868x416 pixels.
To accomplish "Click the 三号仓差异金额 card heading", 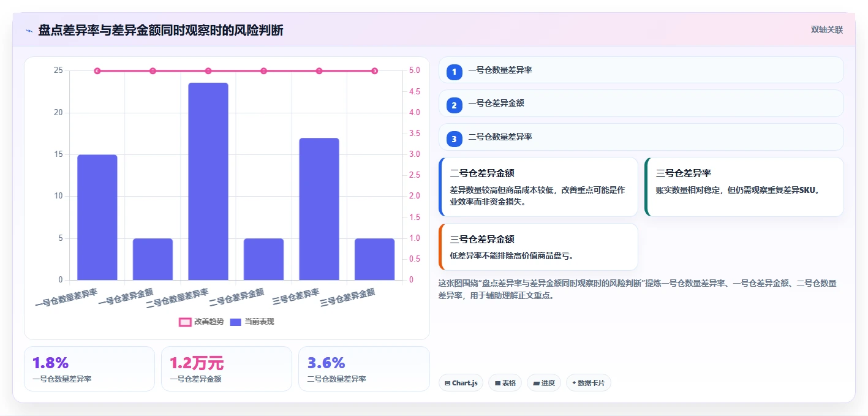I will 482,240.
